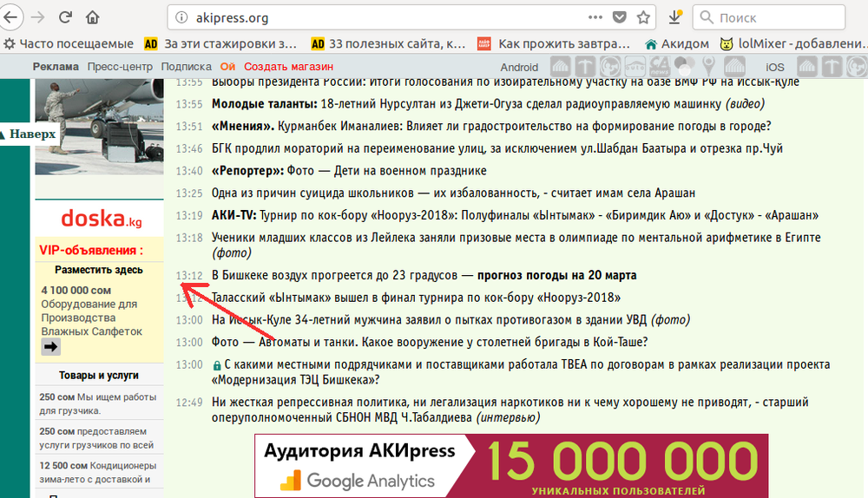Open Репортёр: Дети на военном празднике
The height and width of the screenshot is (498, 868).
(x=349, y=171)
